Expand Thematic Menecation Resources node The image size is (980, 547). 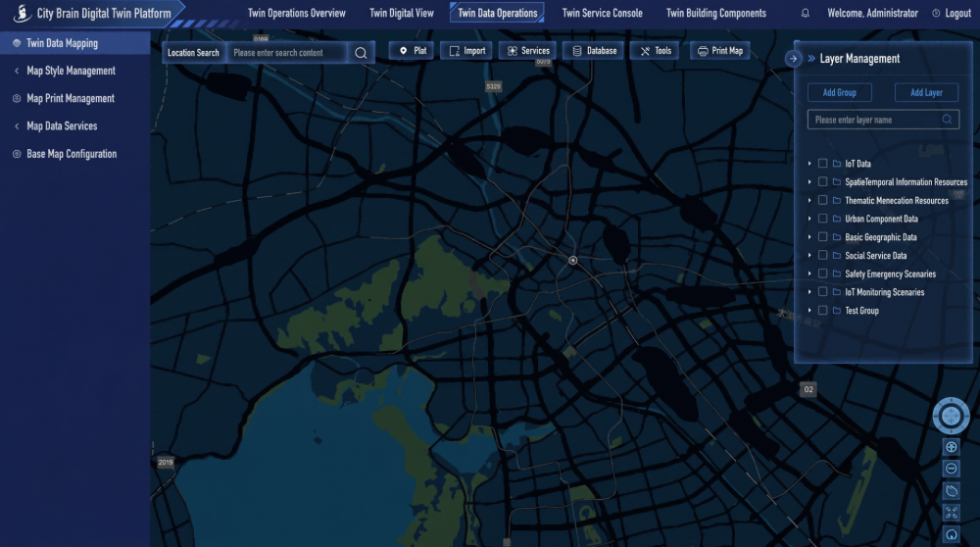(x=809, y=200)
